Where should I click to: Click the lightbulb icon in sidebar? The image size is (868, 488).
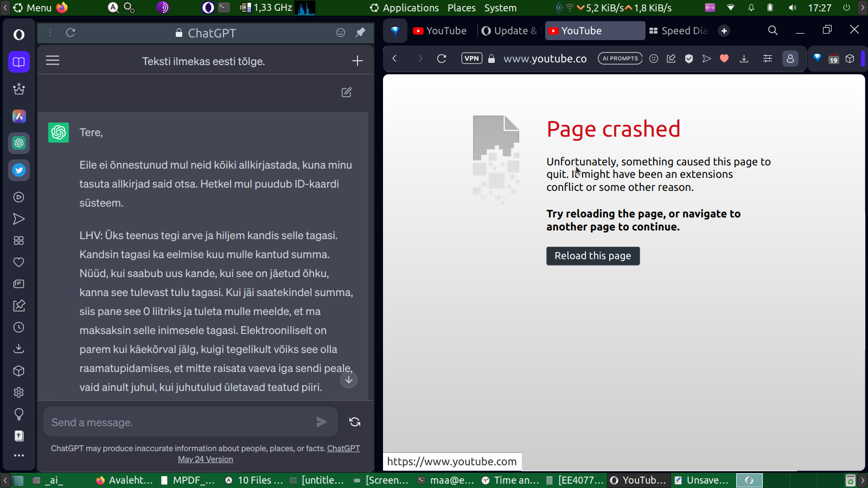(19, 415)
